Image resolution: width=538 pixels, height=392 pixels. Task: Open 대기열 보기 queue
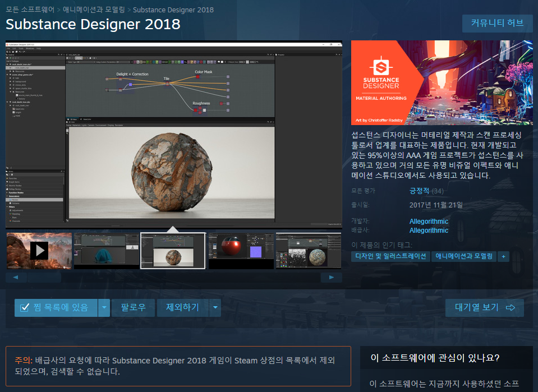[485, 308]
